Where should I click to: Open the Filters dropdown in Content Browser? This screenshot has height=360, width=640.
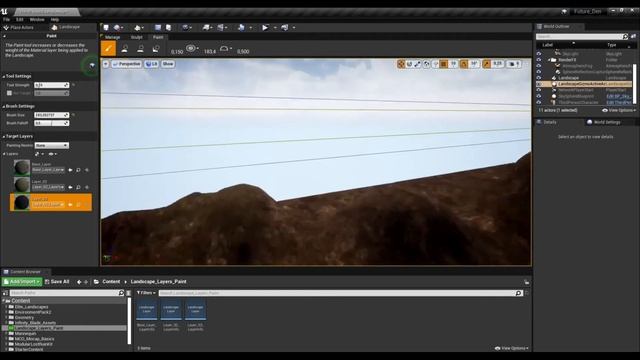tap(146, 293)
